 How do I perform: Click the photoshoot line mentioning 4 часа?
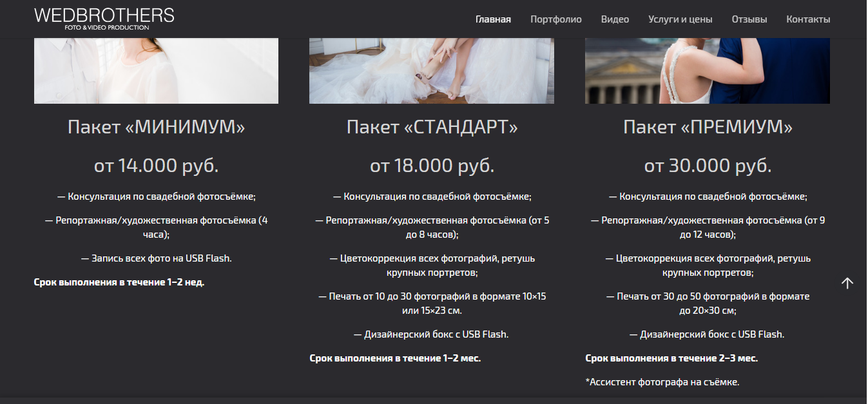click(156, 227)
